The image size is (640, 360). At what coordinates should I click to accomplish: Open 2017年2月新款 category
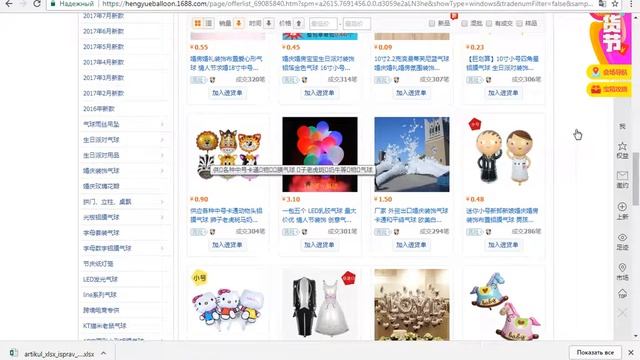click(103, 93)
